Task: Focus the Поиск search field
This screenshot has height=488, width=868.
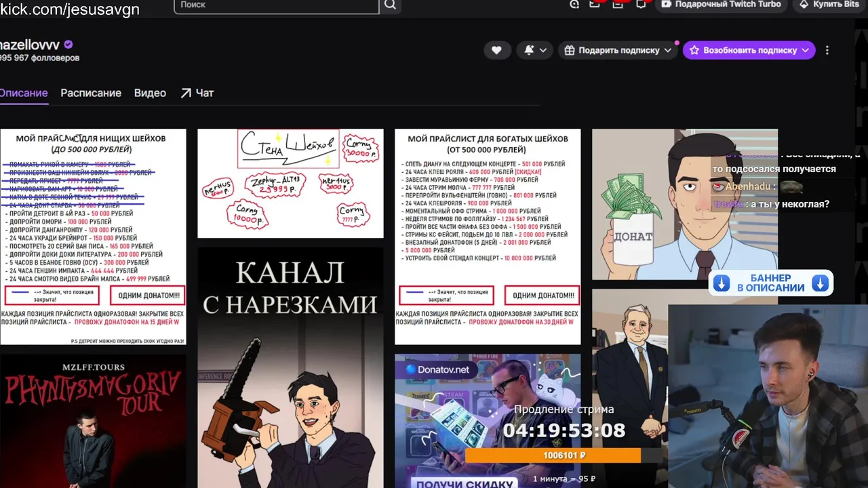Action: click(277, 5)
